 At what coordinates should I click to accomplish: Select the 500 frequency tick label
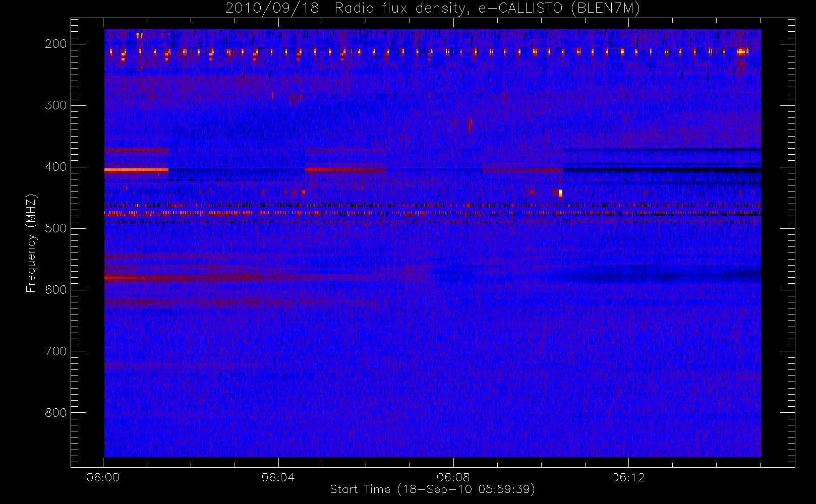(55, 228)
